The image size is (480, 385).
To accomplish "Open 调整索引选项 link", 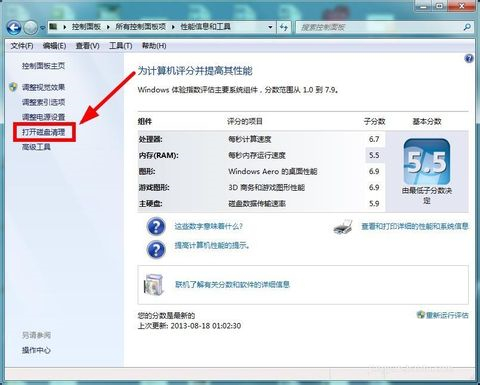I will click(x=43, y=102).
